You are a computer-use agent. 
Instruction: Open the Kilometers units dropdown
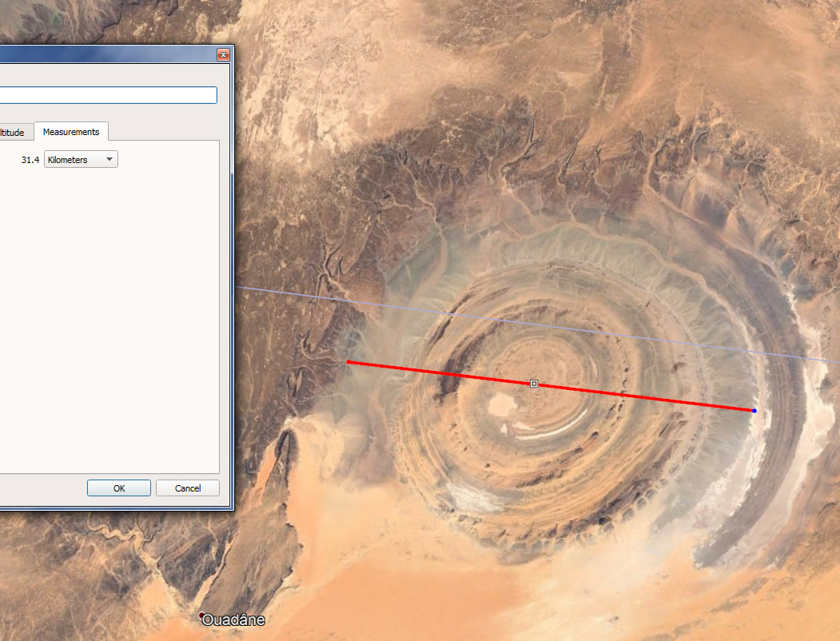pyautogui.click(x=81, y=160)
